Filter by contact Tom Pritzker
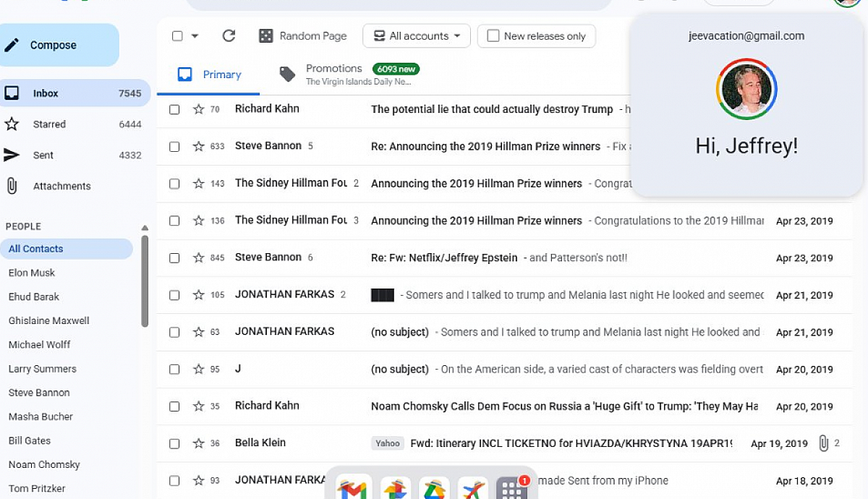The image size is (868, 499). (37, 488)
